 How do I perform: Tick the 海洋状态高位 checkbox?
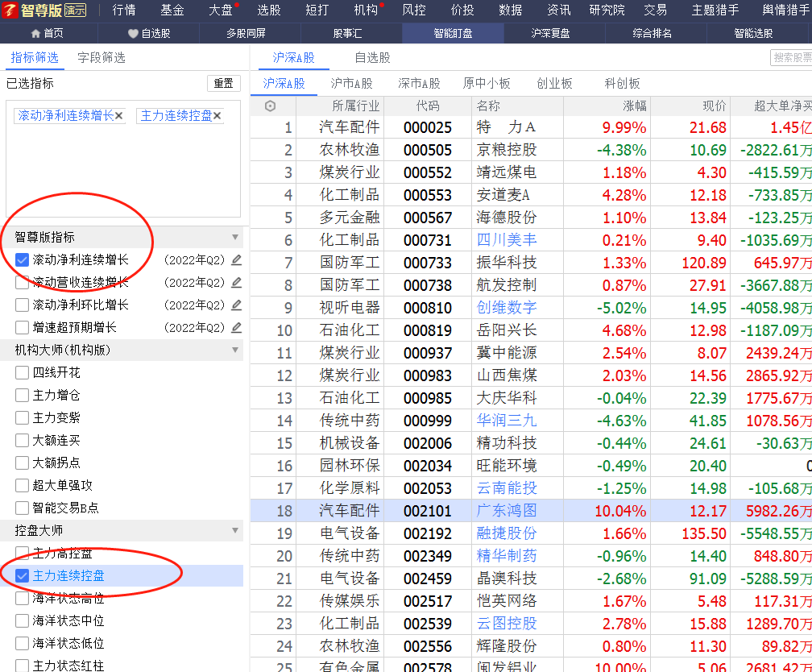click(22, 599)
